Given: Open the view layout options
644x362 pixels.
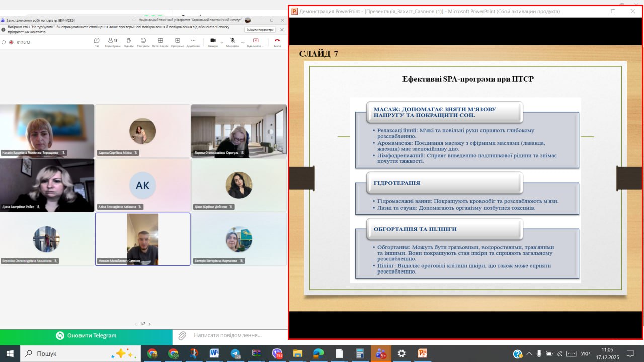Looking at the screenshot, I should point(160,41).
